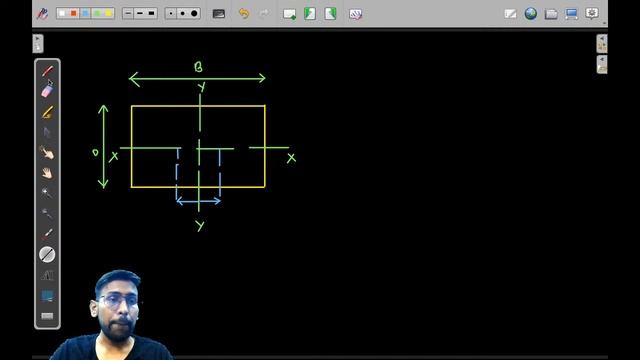This screenshot has height=360, width=640.
Task: Select the Zoom in tool
Action: click(x=47, y=193)
